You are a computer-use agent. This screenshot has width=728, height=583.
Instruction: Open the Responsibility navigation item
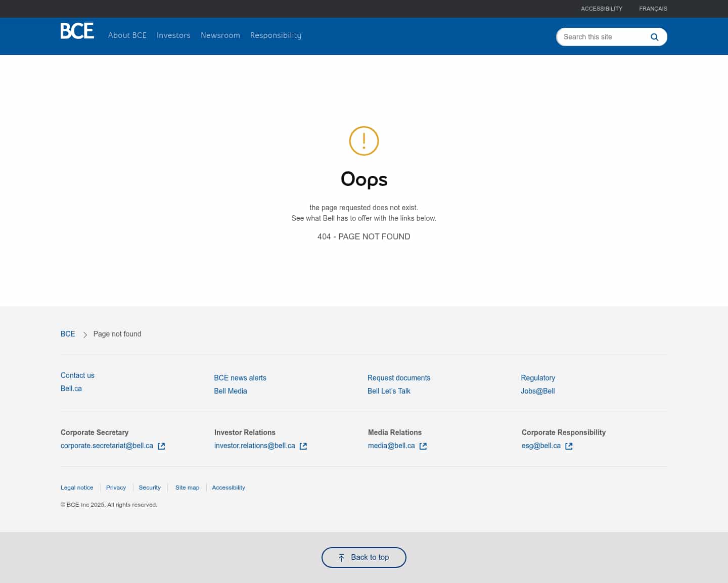point(276,35)
